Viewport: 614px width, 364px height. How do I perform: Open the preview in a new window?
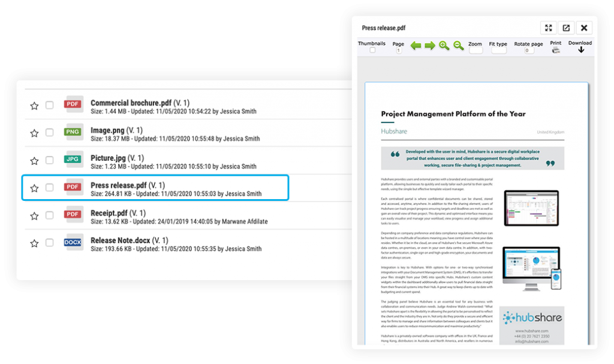tap(566, 28)
